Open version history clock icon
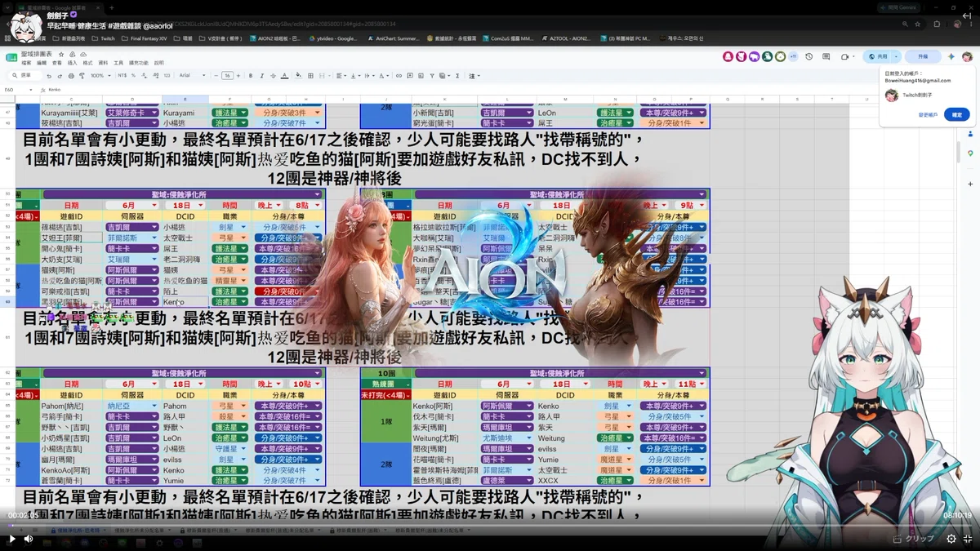 point(808,56)
